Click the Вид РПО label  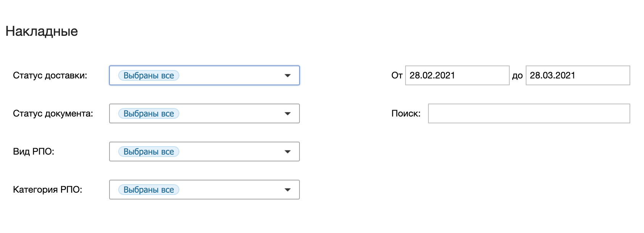click(34, 152)
